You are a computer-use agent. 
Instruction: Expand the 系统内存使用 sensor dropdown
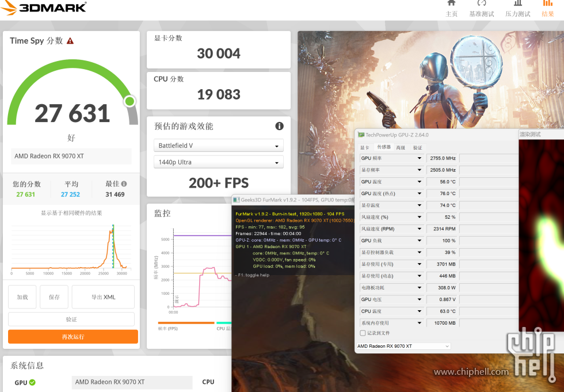419,323
